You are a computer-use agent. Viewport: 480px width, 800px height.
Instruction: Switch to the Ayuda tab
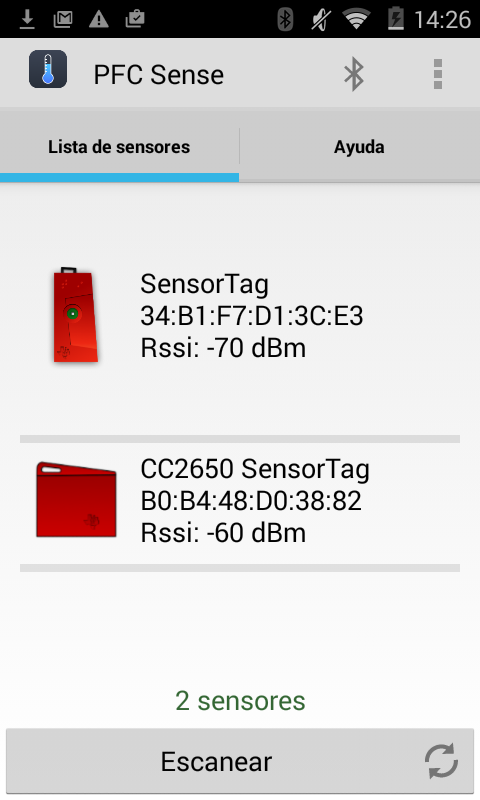click(x=360, y=147)
